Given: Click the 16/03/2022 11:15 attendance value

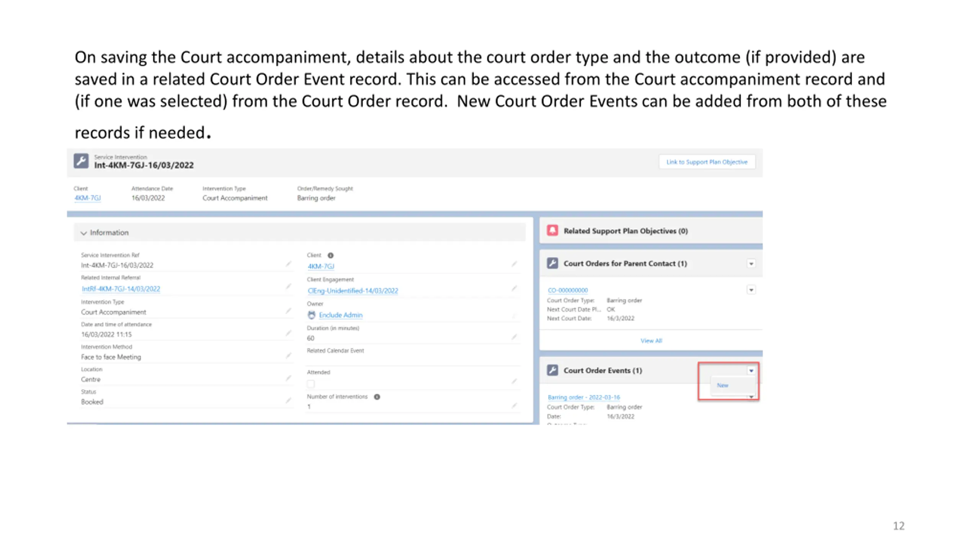Looking at the screenshot, I should [x=106, y=334].
